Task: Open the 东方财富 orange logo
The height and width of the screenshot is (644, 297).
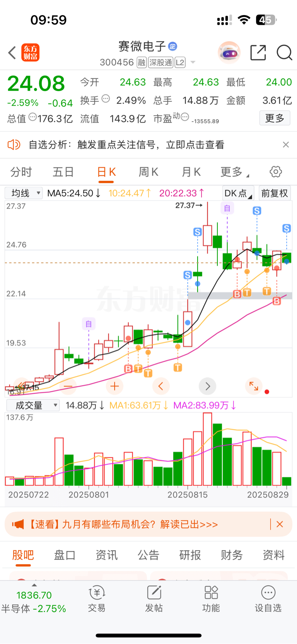Action: coord(30,53)
